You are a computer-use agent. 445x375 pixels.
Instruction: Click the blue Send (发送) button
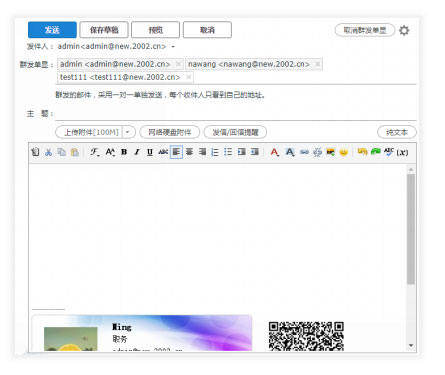click(52, 30)
